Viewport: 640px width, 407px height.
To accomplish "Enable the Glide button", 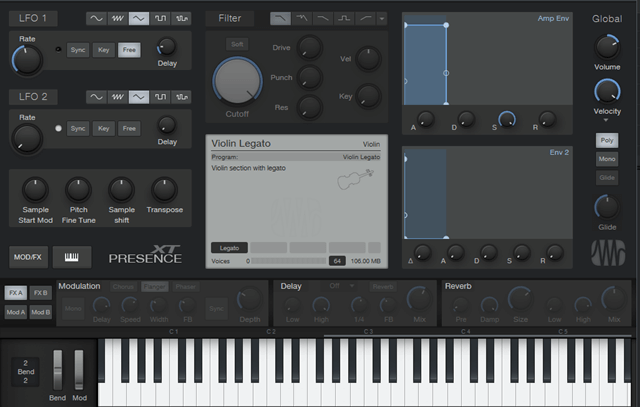I will click(x=607, y=178).
